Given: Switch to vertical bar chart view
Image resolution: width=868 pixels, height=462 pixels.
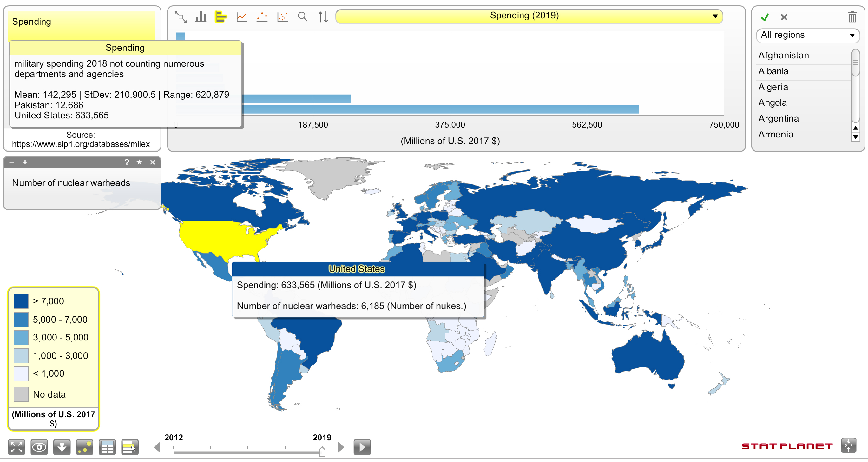Looking at the screenshot, I should point(201,16).
